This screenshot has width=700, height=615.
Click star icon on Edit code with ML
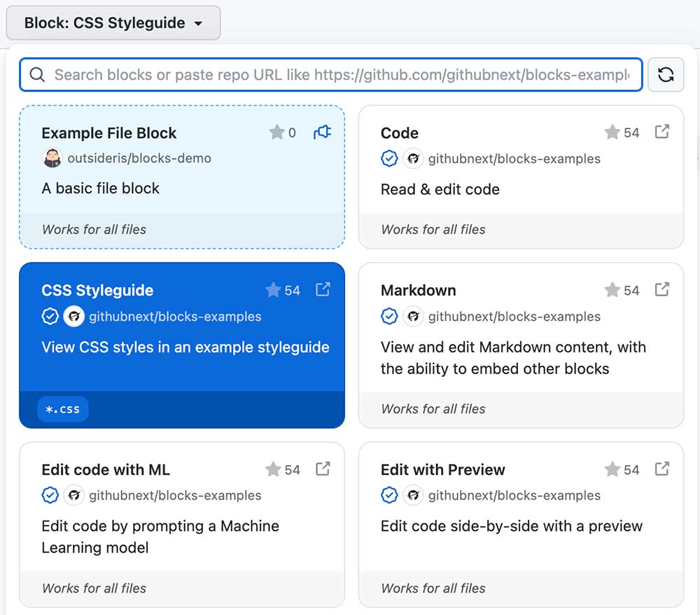point(273,469)
